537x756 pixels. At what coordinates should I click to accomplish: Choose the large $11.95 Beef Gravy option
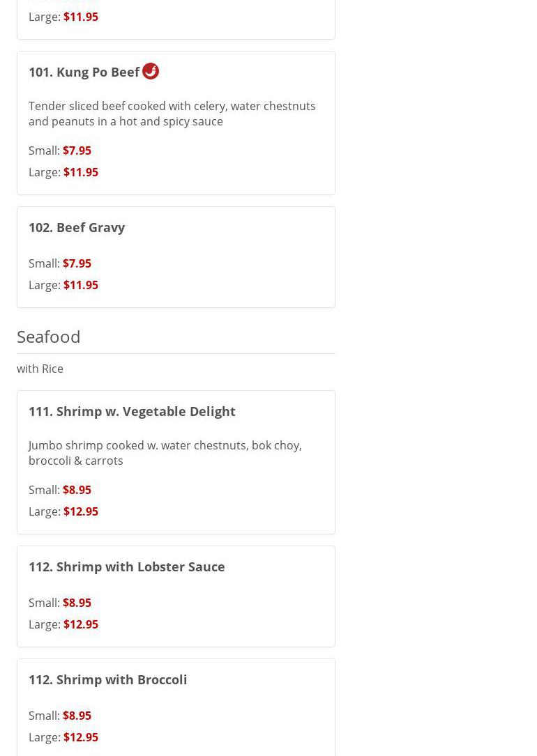pyautogui.click(x=80, y=285)
